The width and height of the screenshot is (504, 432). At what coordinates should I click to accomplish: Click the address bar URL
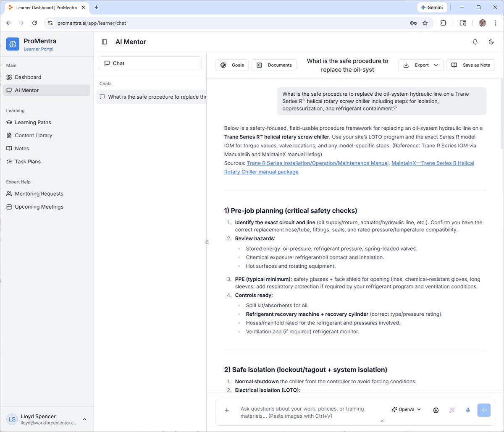92,23
